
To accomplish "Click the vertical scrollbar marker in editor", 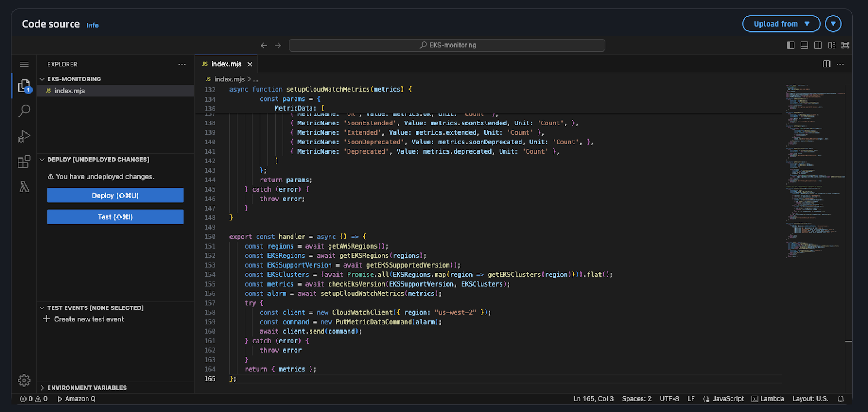I will pyautogui.click(x=848, y=341).
